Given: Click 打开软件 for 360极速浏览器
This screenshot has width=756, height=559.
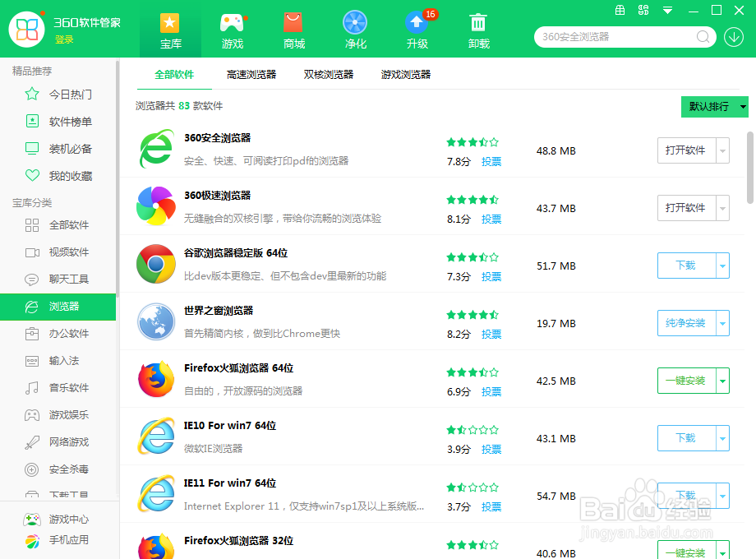Looking at the screenshot, I should point(687,208).
